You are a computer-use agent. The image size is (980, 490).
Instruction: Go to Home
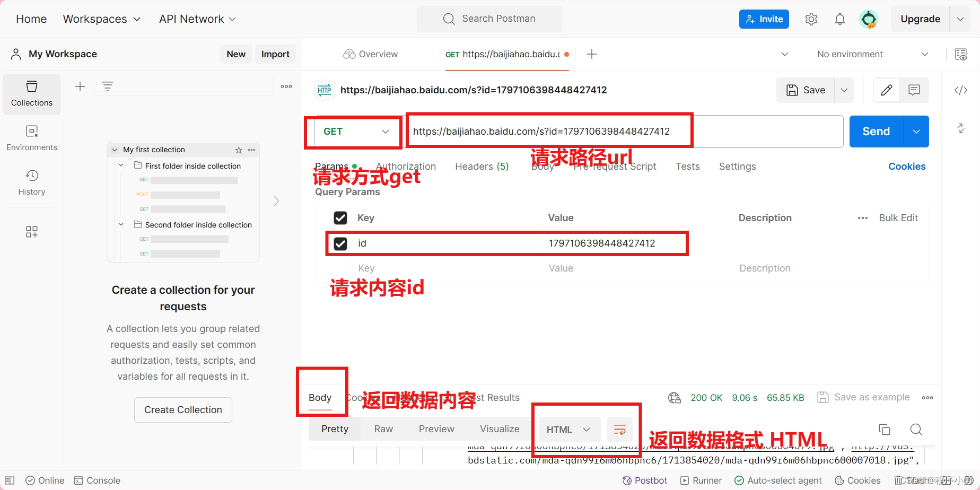pyautogui.click(x=31, y=19)
